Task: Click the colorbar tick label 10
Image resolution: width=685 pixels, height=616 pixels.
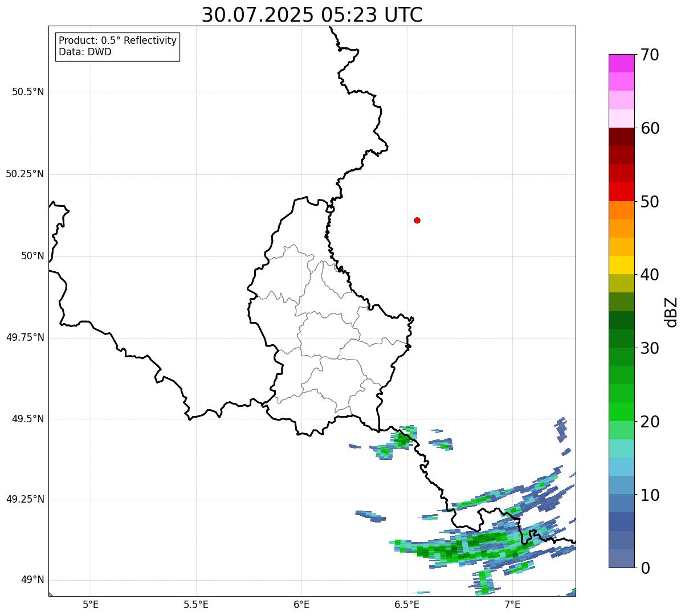Action: click(649, 495)
